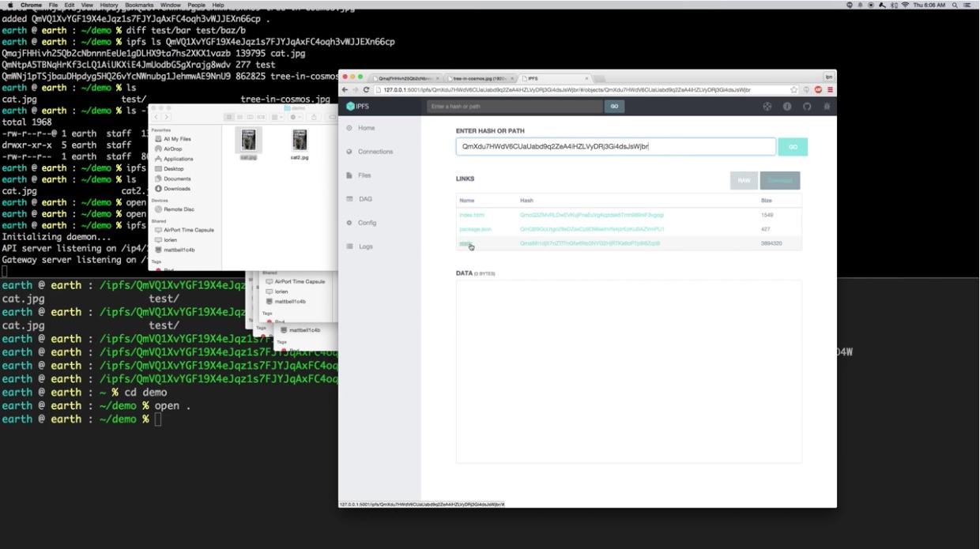The image size is (980, 549).
Task: Reload the page in Chrome
Action: point(366,90)
